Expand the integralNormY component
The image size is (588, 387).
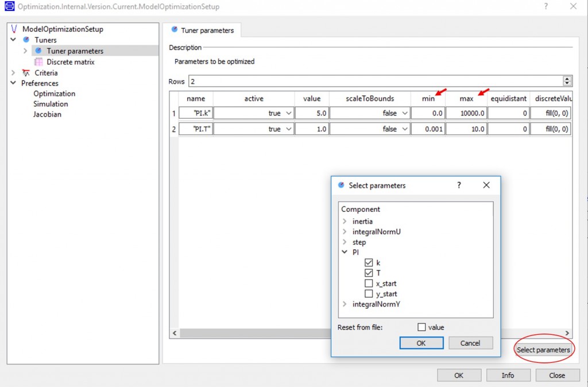point(345,304)
